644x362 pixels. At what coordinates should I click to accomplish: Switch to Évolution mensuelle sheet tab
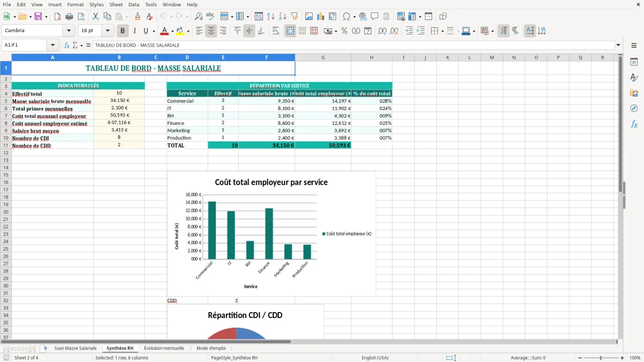pyautogui.click(x=164, y=348)
